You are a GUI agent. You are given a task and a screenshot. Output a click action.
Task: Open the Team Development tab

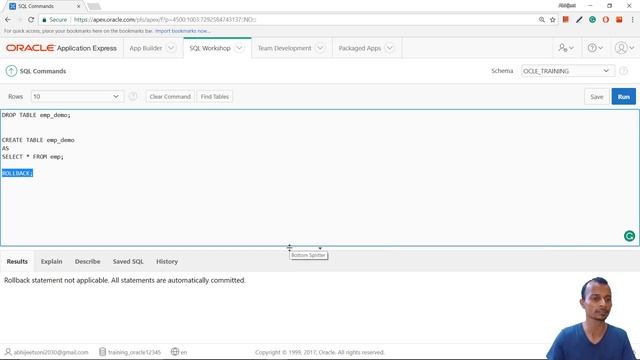point(284,48)
